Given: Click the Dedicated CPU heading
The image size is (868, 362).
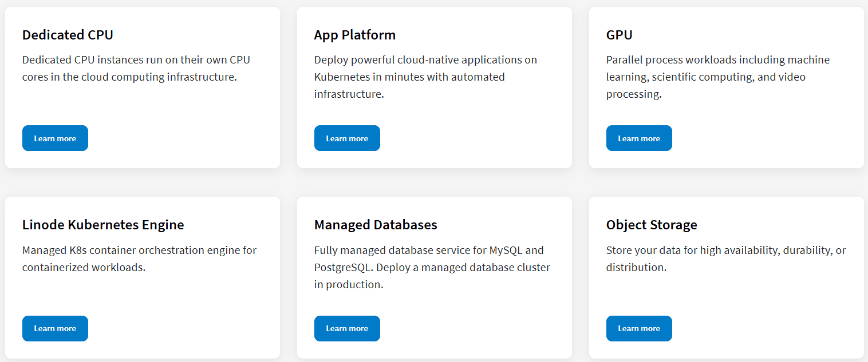Looking at the screenshot, I should coord(68,35).
